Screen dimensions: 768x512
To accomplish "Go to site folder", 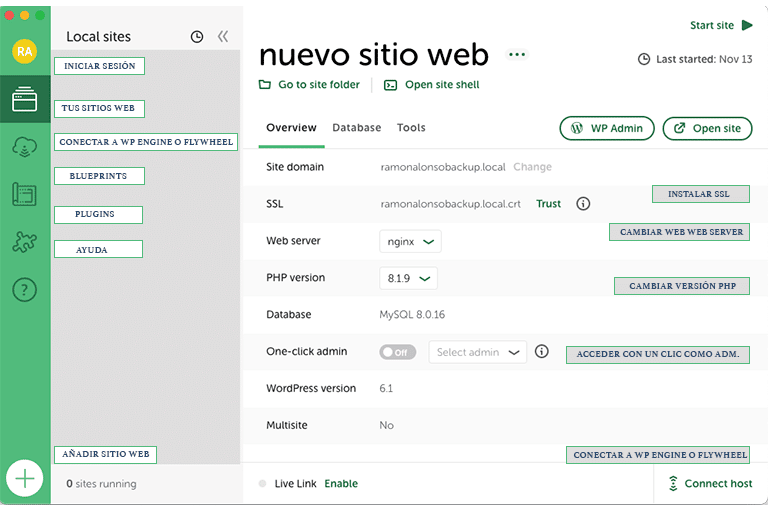I will [310, 85].
